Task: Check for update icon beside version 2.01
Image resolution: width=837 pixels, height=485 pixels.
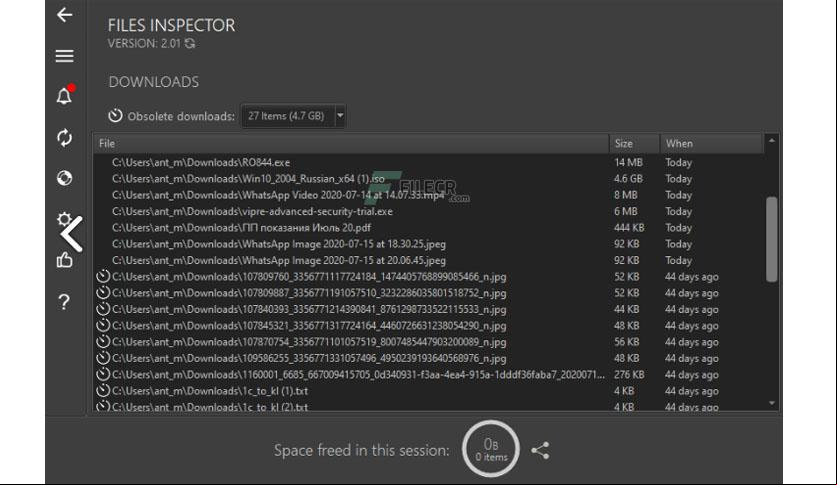Action: tap(189, 43)
